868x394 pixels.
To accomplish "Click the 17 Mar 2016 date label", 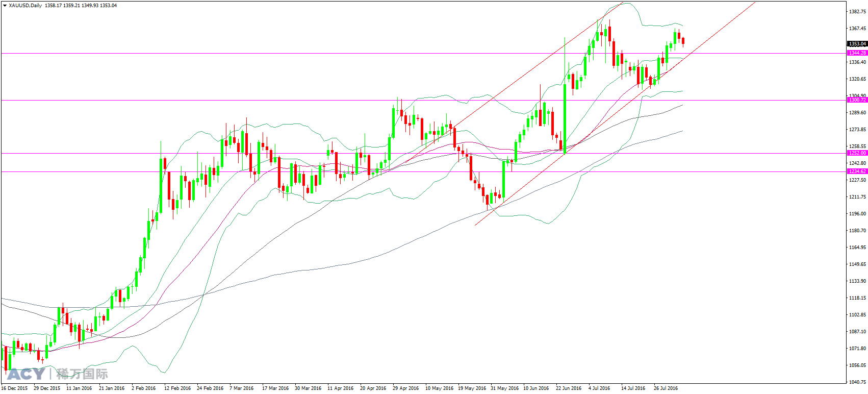I will point(275,388).
